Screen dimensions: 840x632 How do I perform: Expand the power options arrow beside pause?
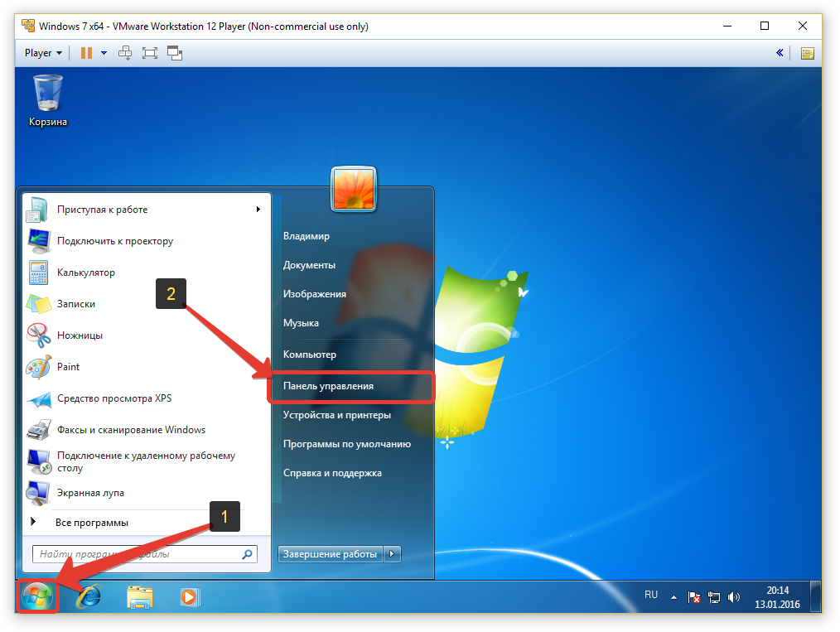click(104, 53)
